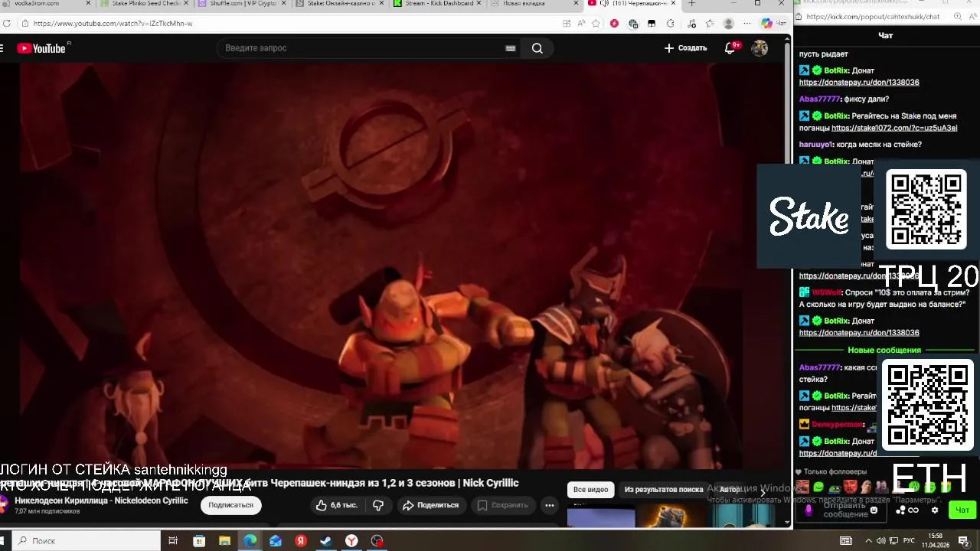Open Windows notification center
This screenshot has height=551, width=980.
[964, 540]
